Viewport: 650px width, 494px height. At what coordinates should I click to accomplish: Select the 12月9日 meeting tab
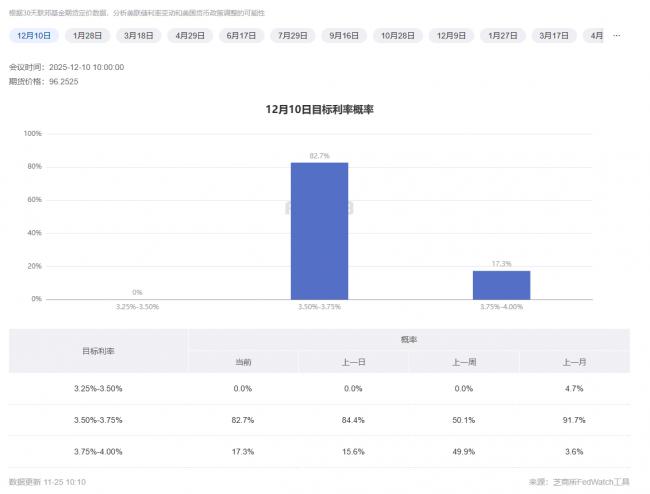point(451,35)
